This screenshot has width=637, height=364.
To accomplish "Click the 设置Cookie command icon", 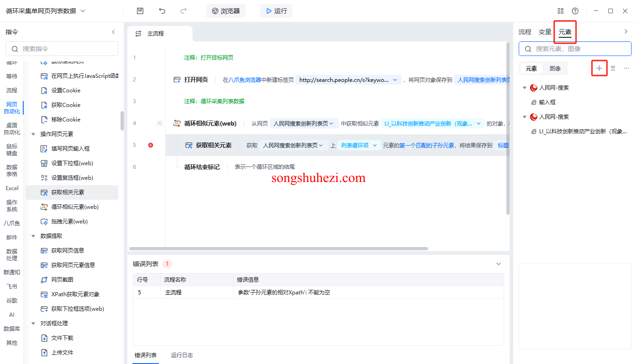I will coord(44,91).
